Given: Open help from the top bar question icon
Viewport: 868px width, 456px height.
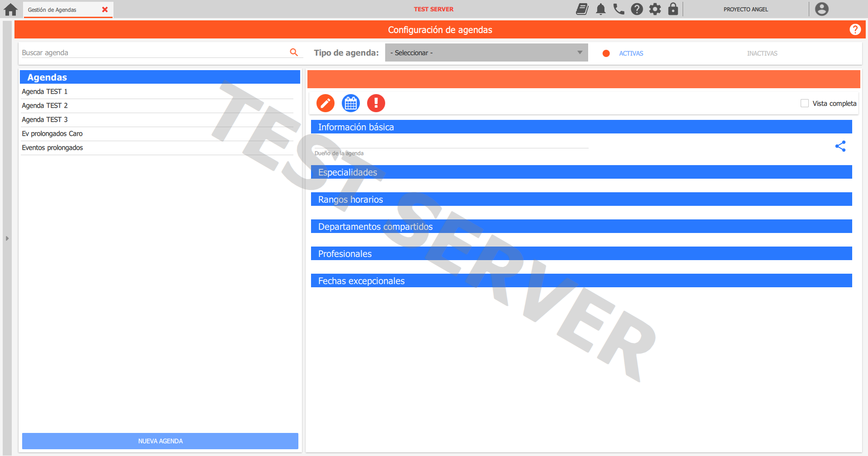Looking at the screenshot, I should point(637,9).
